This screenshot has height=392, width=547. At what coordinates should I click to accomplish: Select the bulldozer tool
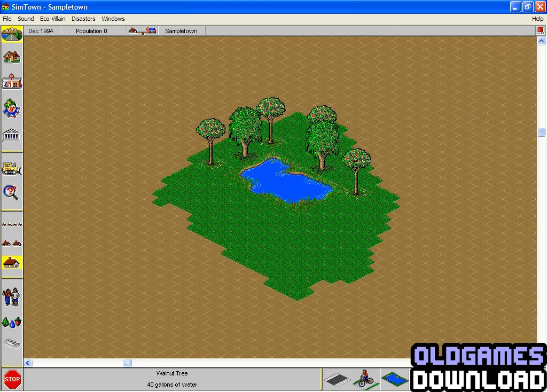(12, 169)
